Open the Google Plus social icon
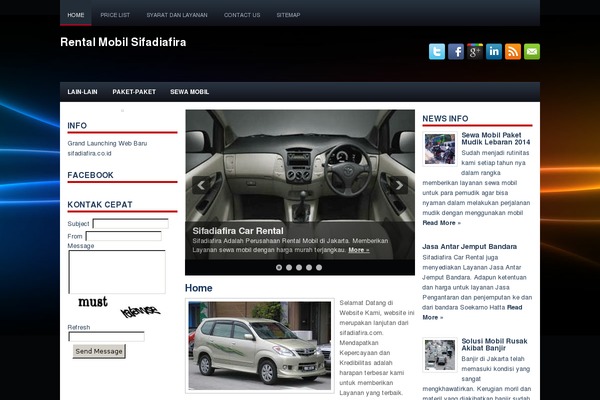 (475, 51)
